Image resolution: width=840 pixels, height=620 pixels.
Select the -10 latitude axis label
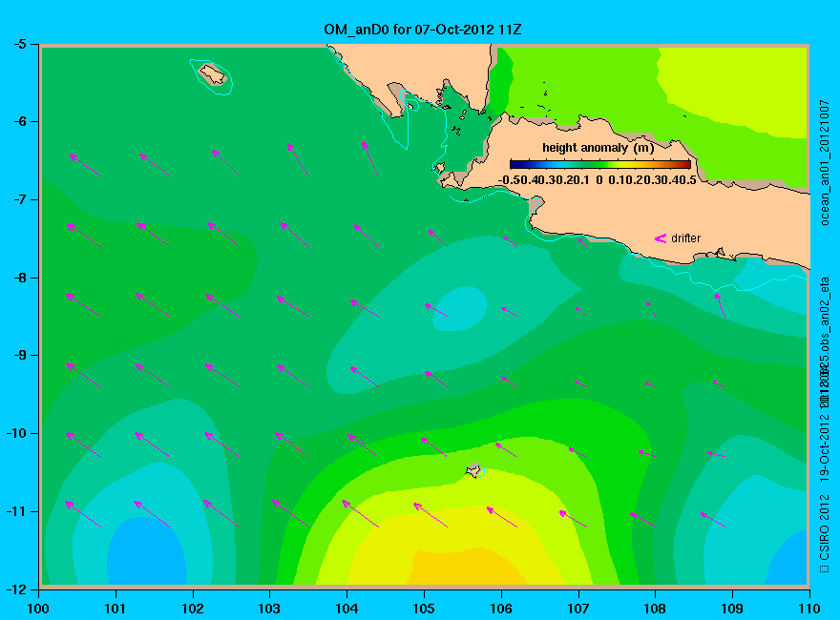point(16,433)
